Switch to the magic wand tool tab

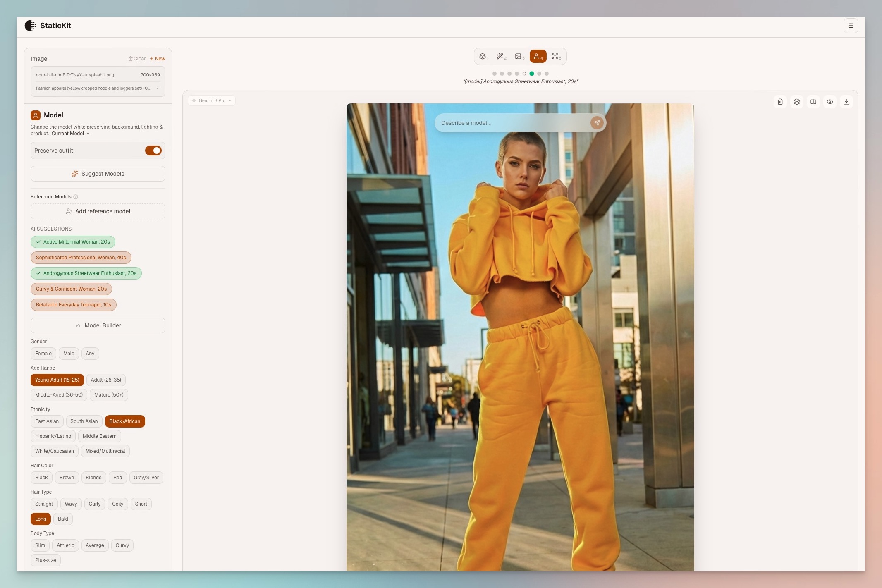tap(501, 57)
